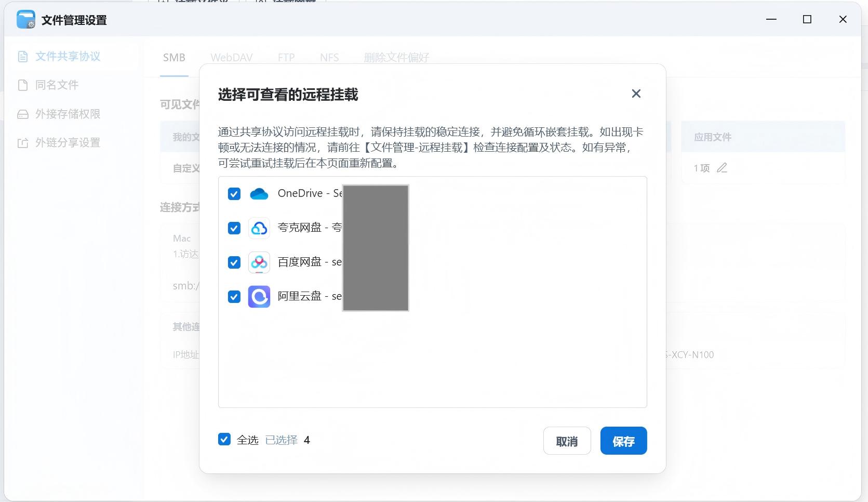
Task: Switch to the WebDAV tab
Action: coord(232,58)
